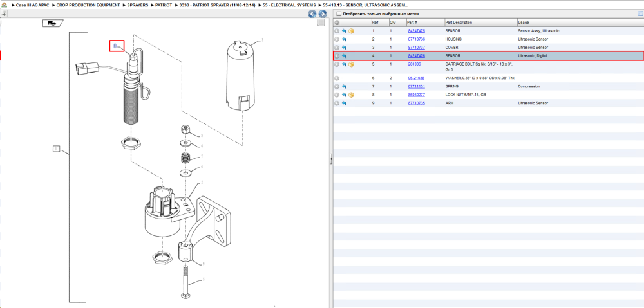Viewport: 644px width, 308px height.
Task: Select 'Sensor Assy, Ultrasonic' usage text
Action: click(x=539, y=31)
